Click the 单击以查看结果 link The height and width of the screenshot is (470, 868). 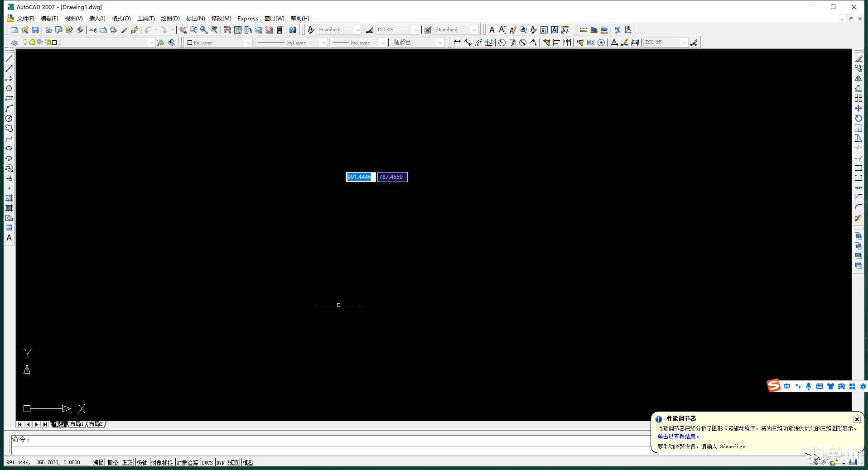pos(679,436)
